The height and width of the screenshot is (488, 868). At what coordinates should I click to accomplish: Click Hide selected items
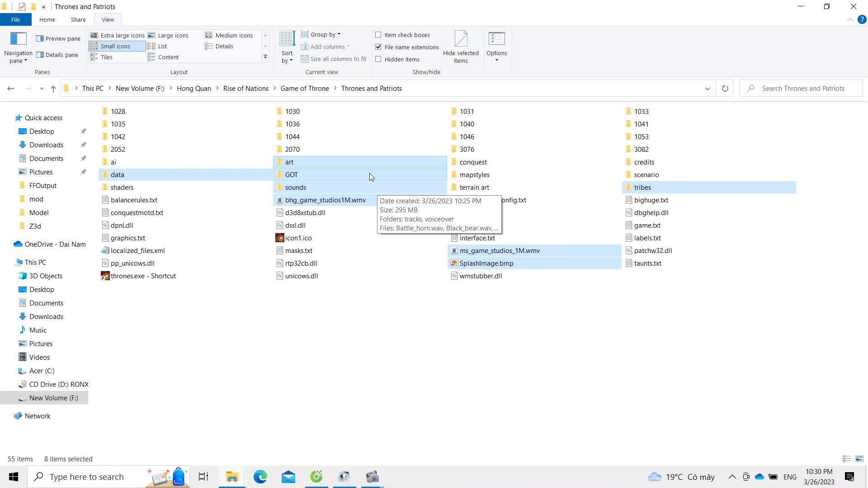tap(461, 48)
